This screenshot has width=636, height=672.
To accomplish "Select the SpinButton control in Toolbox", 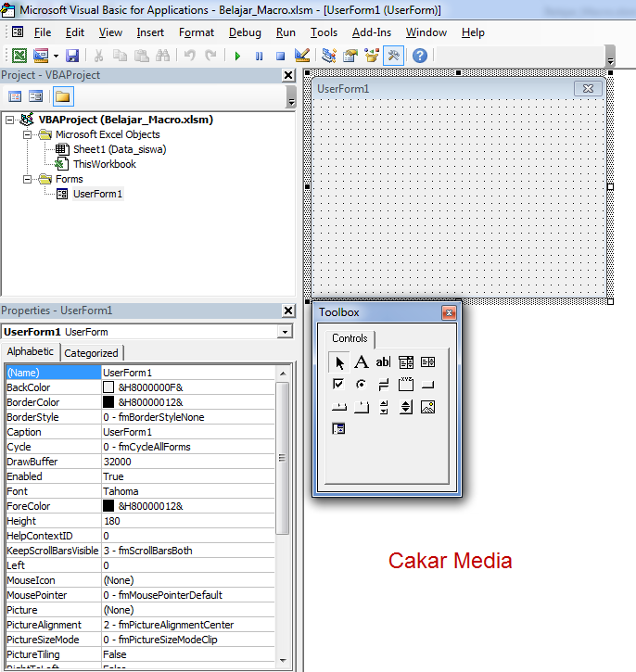I will (x=406, y=407).
